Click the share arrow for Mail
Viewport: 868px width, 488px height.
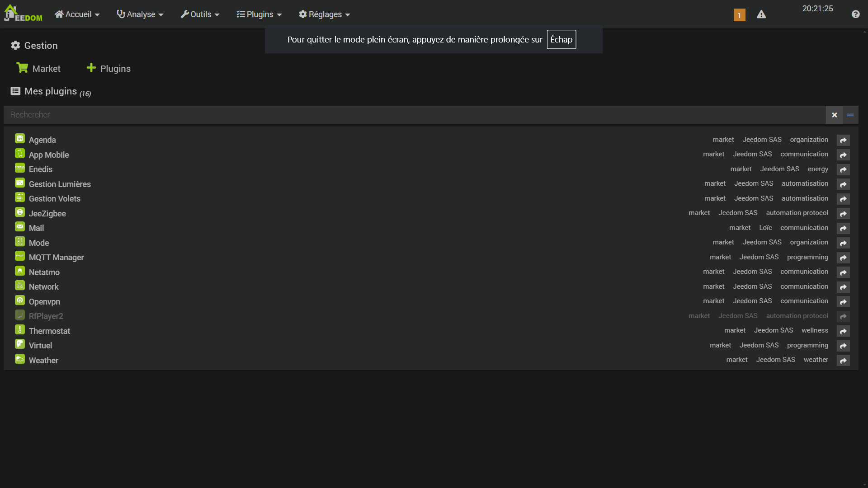843,228
